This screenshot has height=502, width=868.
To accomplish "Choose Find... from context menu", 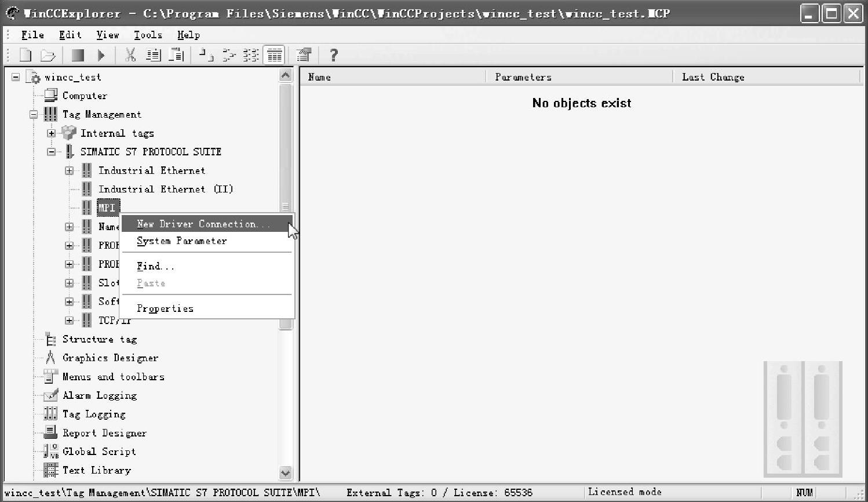I will pyautogui.click(x=207, y=266).
